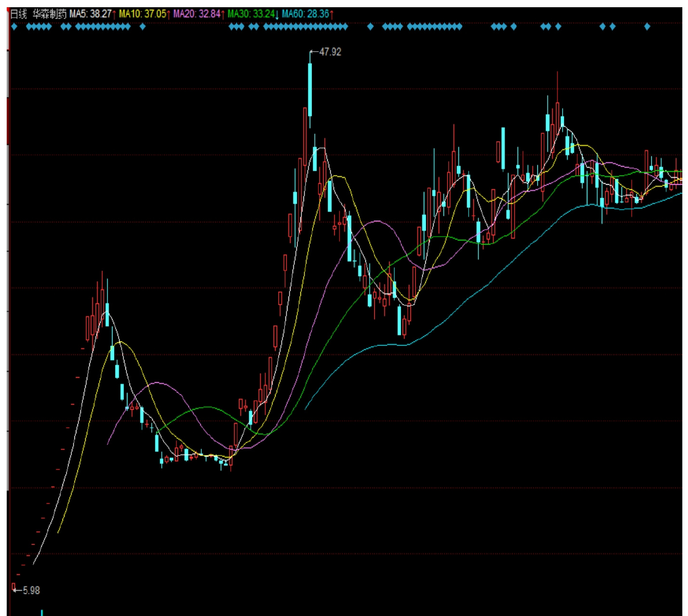Click the start of the magenta MA20 line
Screen dimensions: 688x616
coord(108,444)
